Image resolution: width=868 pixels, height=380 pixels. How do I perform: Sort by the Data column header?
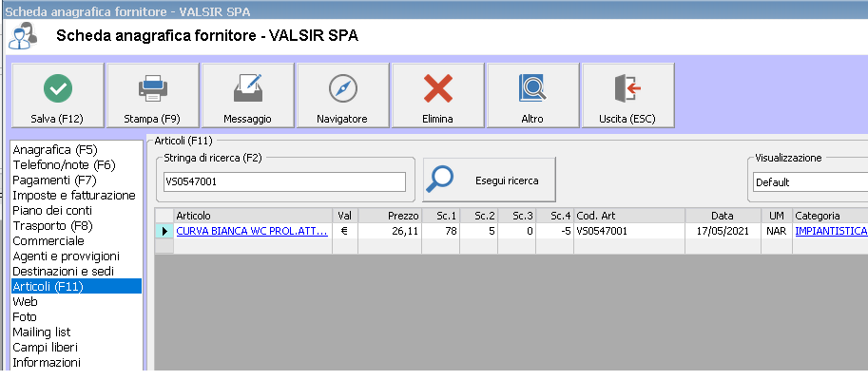tap(723, 216)
